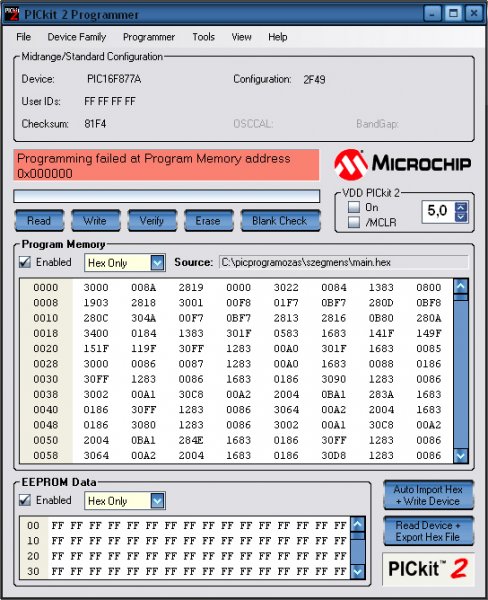Click the Program Memory scrollbar track
This screenshot has width=488, height=600.
point(460,375)
